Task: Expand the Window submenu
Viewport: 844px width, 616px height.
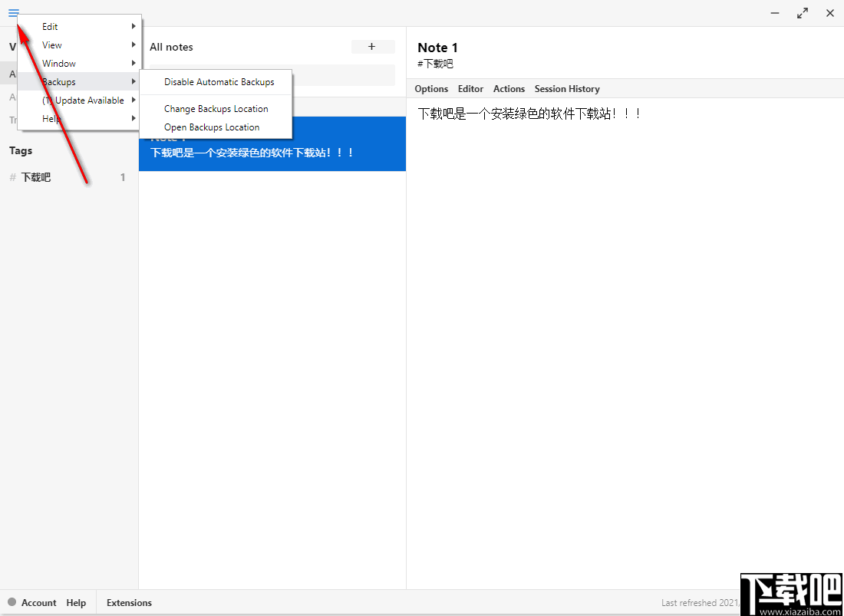Action: point(59,63)
